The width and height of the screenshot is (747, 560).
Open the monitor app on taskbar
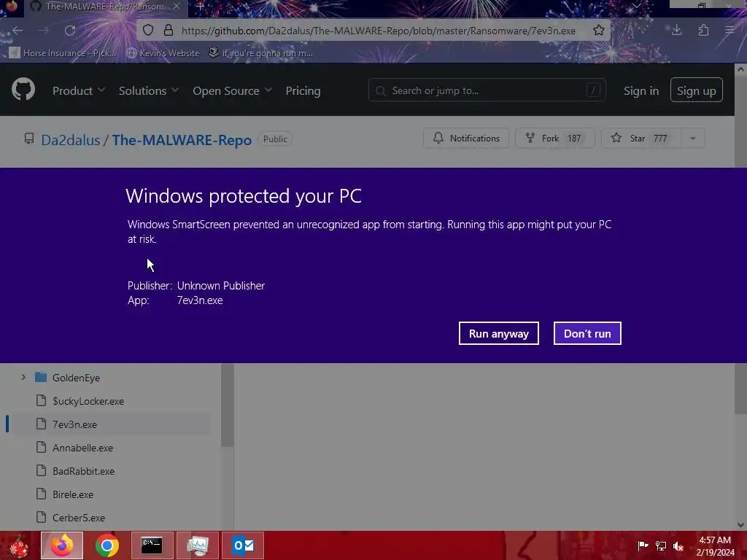(x=197, y=545)
